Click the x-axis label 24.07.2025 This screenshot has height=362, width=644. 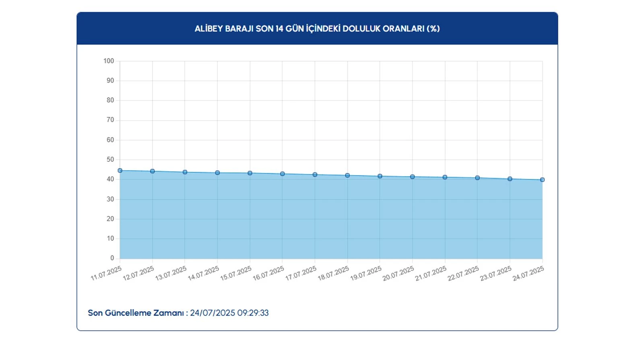tap(528, 274)
